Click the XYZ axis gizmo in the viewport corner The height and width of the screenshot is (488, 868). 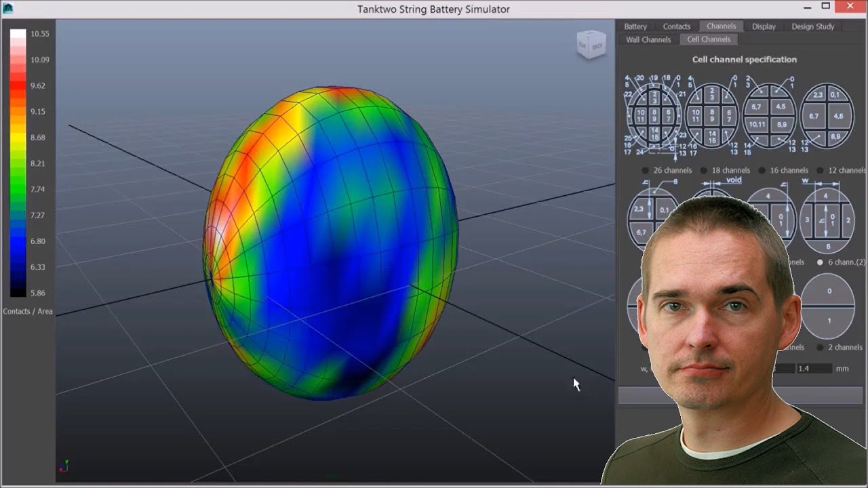[x=64, y=466]
